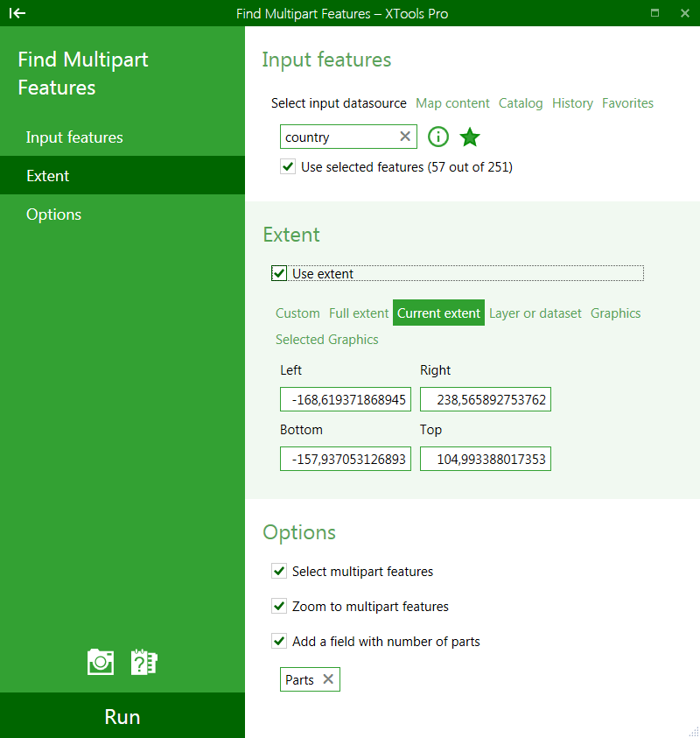Image resolution: width=700 pixels, height=738 pixels.
Task: Collapse sidebar with the back arrow icon
Action: click(17, 13)
